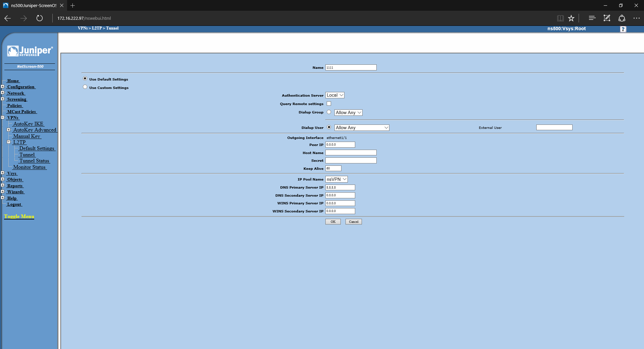644x349 pixels.
Task: Open the IP Pool Name dropdown
Action: pos(336,179)
